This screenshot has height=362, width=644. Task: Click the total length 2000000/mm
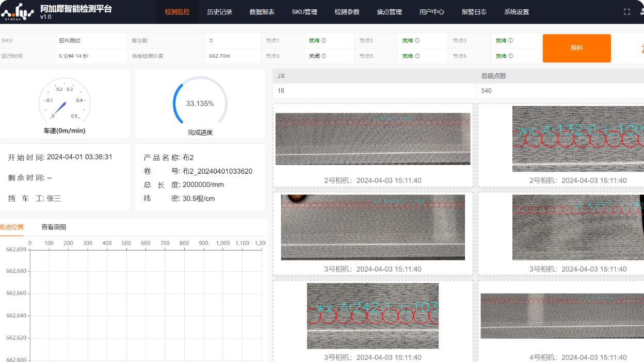203,185
